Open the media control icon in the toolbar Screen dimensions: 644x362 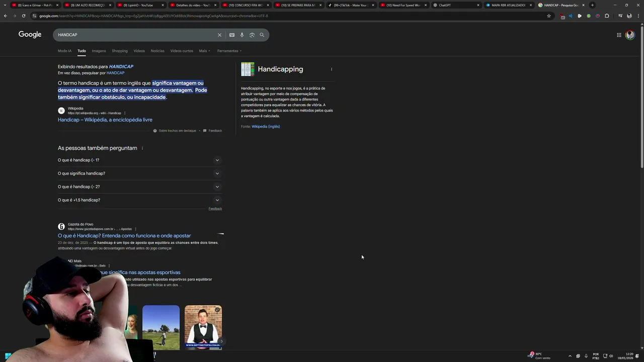620,16
